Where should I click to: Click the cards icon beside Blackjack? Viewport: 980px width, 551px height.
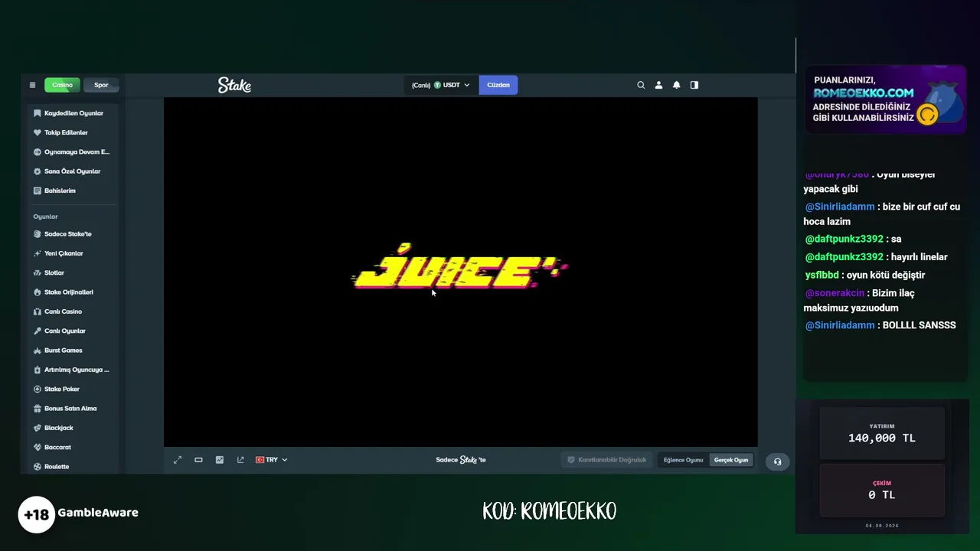tap(38, 428)
